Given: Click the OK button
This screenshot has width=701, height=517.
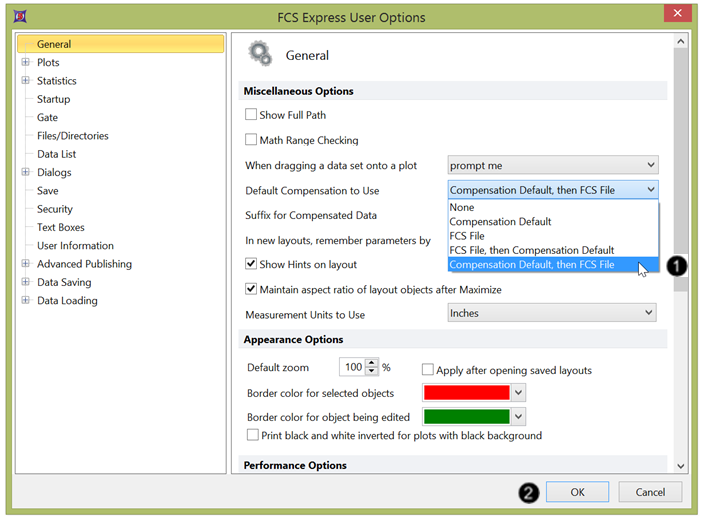Looking at the screenshot, I should click(577, 492).
